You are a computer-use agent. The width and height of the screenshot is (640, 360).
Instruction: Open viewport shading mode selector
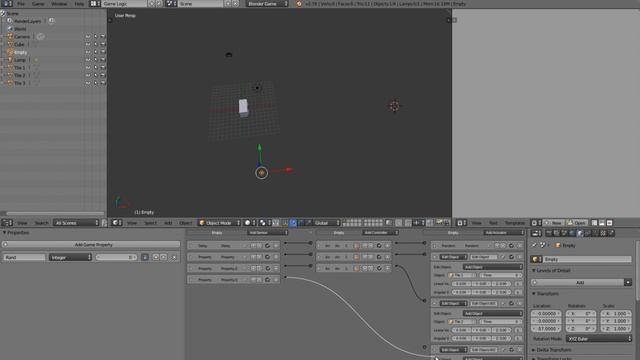pyautogui.click(x=249, y=223)
